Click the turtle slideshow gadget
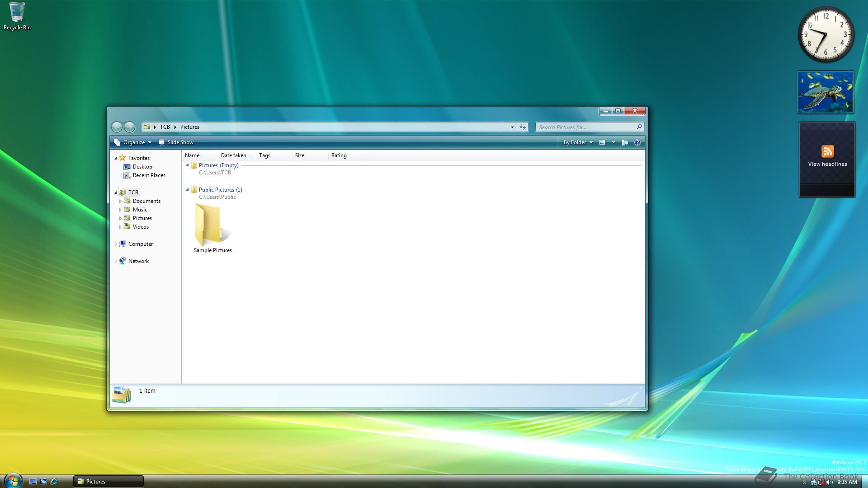 click(826, 92)
